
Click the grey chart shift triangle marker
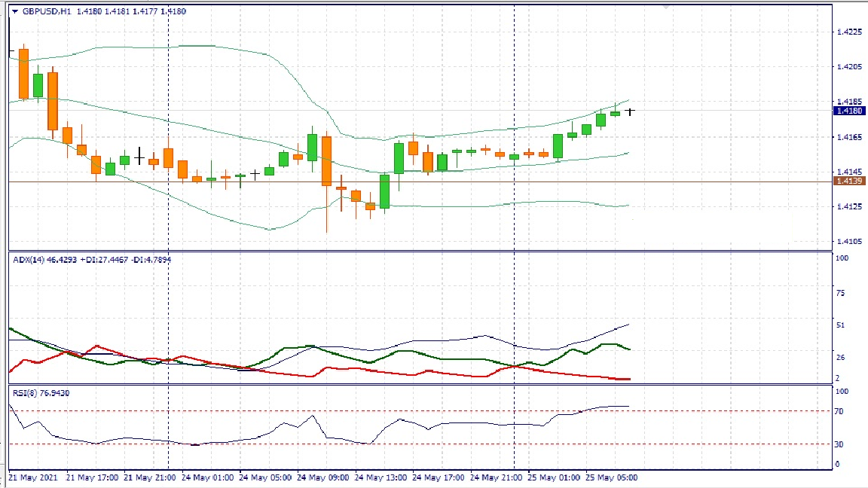665,7
